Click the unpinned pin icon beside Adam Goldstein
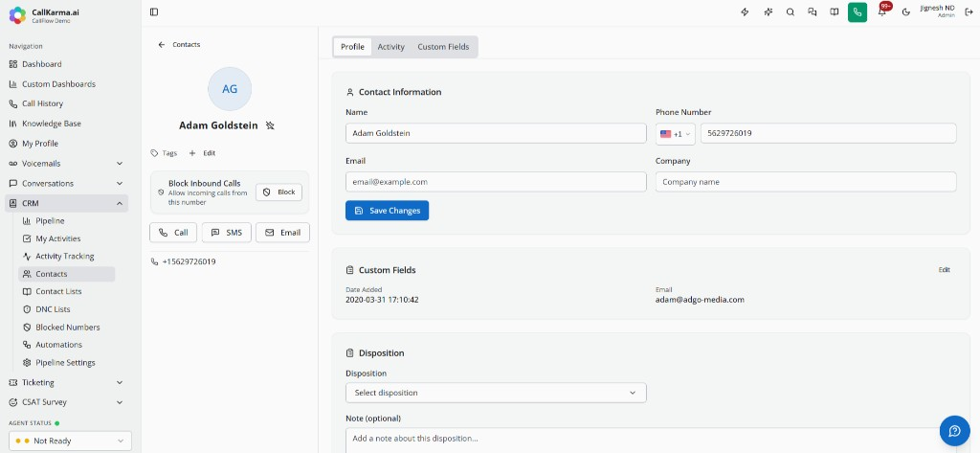Image resolution: width=980 pixels, height=453 pixels. pos(270,125)
